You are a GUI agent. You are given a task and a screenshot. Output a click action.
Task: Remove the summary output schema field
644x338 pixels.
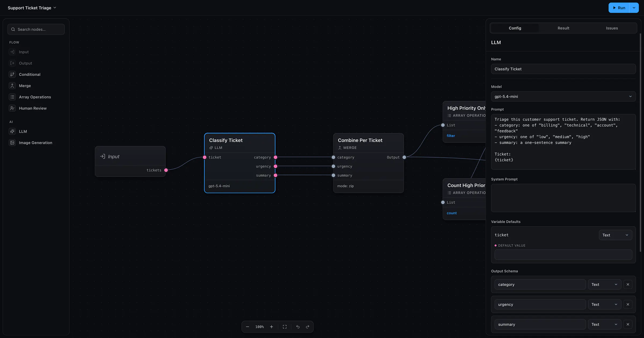[628, 324]
